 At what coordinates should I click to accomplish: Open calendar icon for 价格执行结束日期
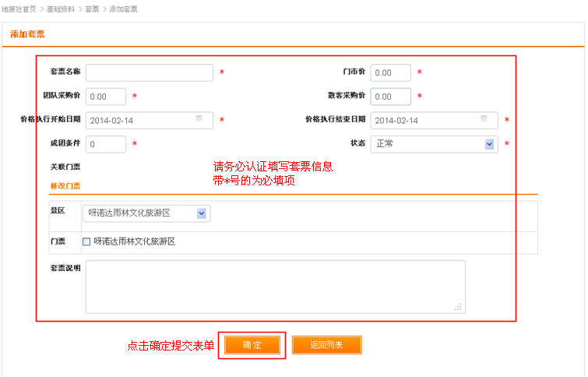pyautogui.click(x=484, y=119)
